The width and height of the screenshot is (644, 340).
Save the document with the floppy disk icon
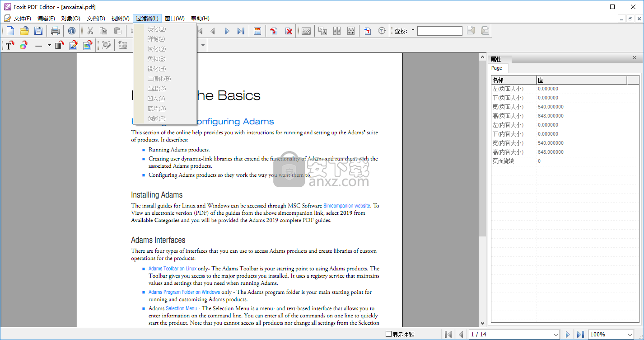click(38, 31)
